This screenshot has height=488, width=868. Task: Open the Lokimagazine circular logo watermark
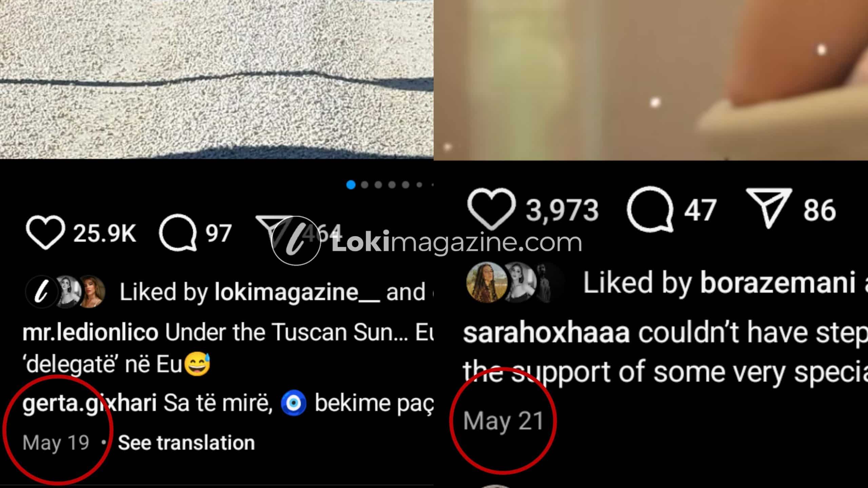coord(296,241)
